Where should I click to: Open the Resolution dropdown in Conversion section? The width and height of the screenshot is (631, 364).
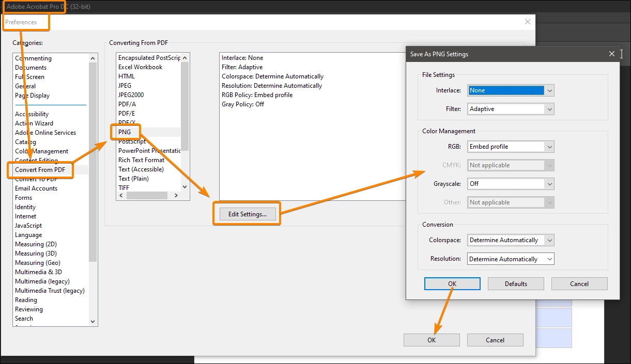[x=511, y=259]
